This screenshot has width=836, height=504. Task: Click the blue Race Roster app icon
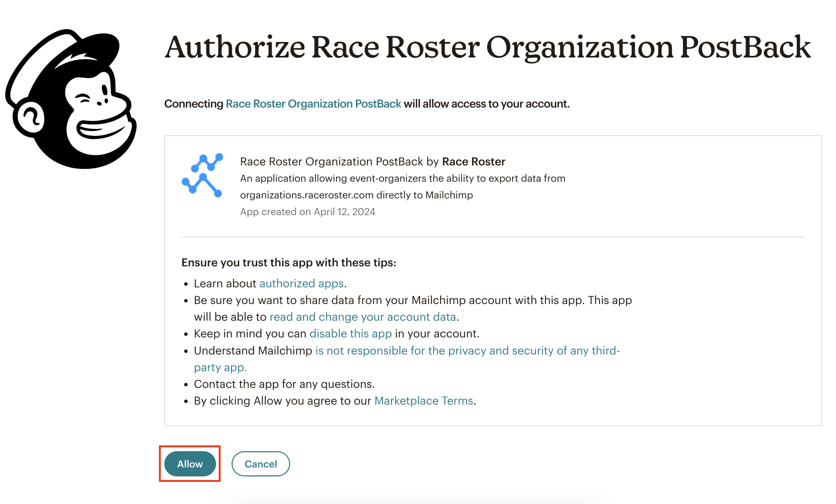click(202, 176)
